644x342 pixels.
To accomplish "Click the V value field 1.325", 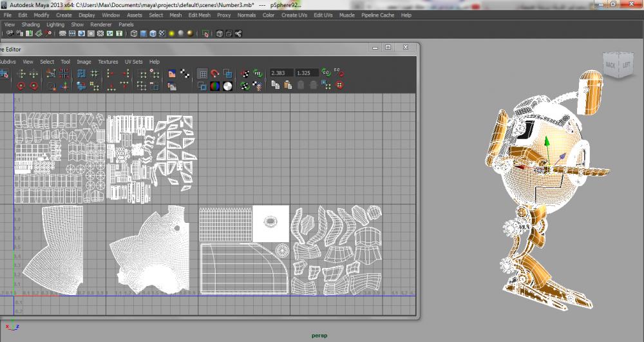I will click(307, 73).
